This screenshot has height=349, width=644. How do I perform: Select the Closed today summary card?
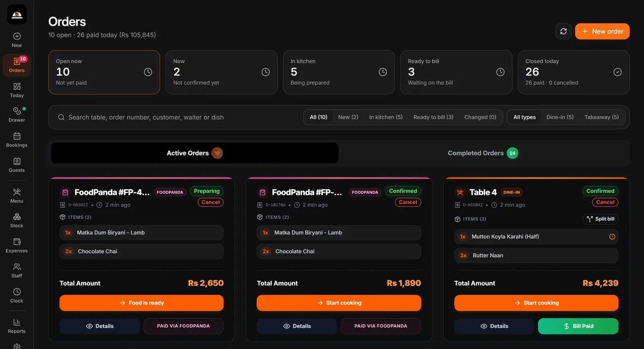(x=574, y=72)
